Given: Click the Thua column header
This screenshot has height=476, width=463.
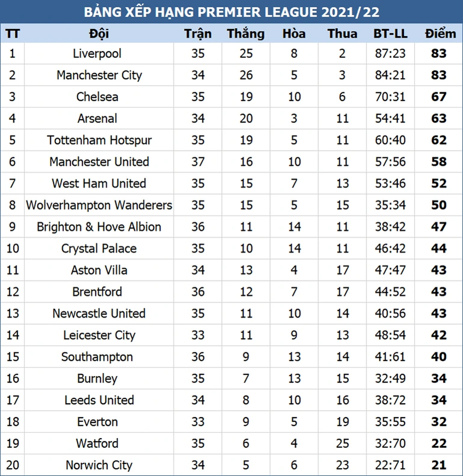Looking at the screenshot, I should [343, 33].
